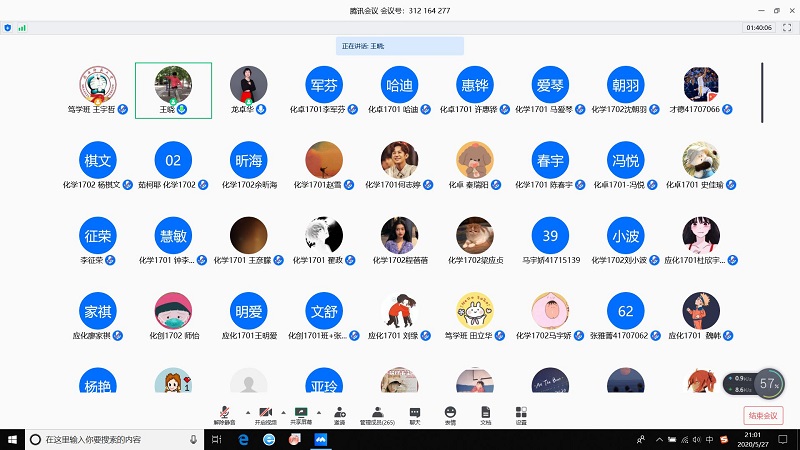Open the 文档 documents panel
The height and width of the screenshot is (450, 800).
click(x=486, y=414)
